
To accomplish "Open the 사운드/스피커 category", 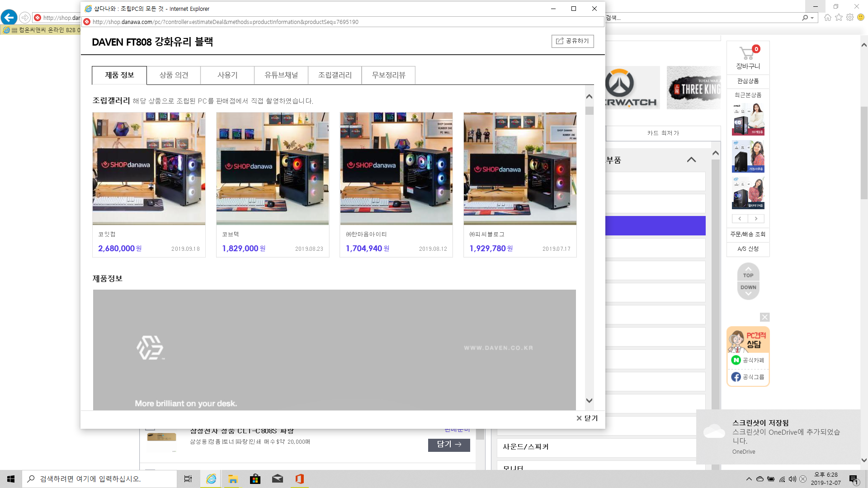I will pyautogui.click(x=597, y=447).
